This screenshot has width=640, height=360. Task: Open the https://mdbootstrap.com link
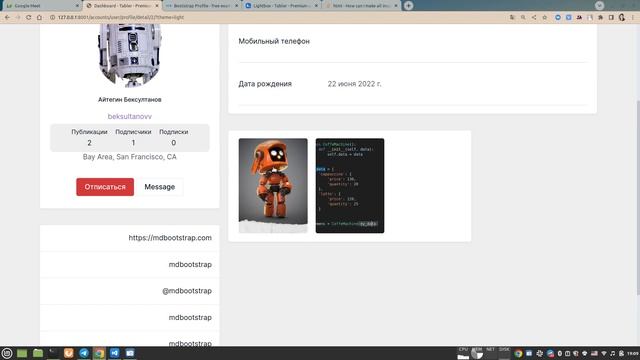coord(170,238)
